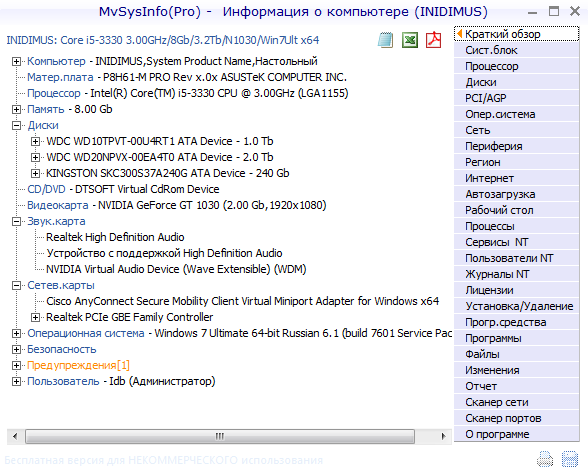Open the Сист.блок section
Screen dimensions: 588x472
(x=516, y=50)
